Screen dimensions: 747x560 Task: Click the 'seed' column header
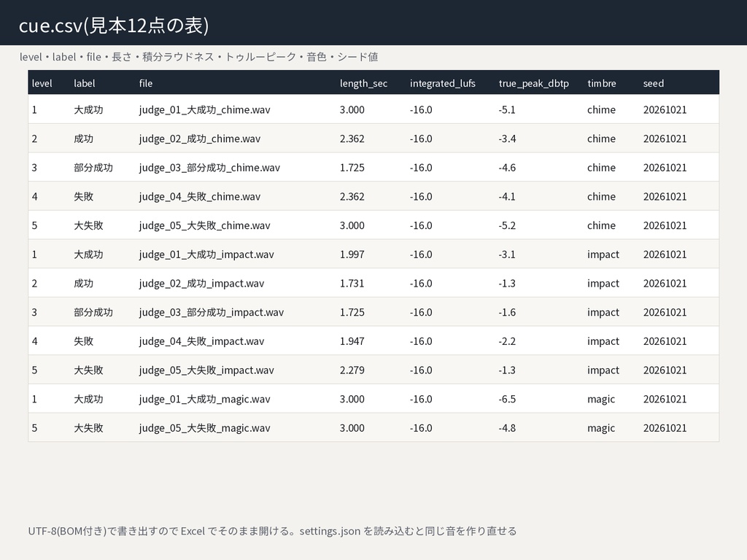(653, 83)
